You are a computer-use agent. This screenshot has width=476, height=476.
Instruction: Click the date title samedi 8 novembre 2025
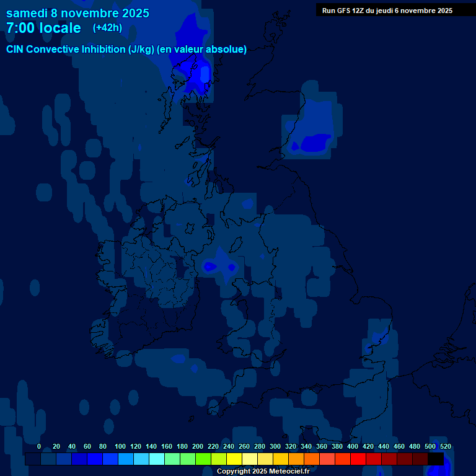click(x=77, y=13)
